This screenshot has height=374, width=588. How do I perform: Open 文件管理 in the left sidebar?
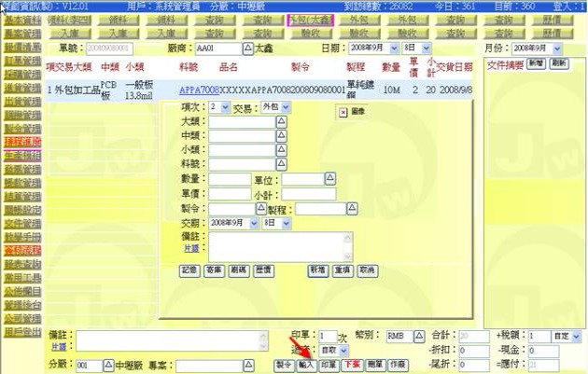click(22, 224)
